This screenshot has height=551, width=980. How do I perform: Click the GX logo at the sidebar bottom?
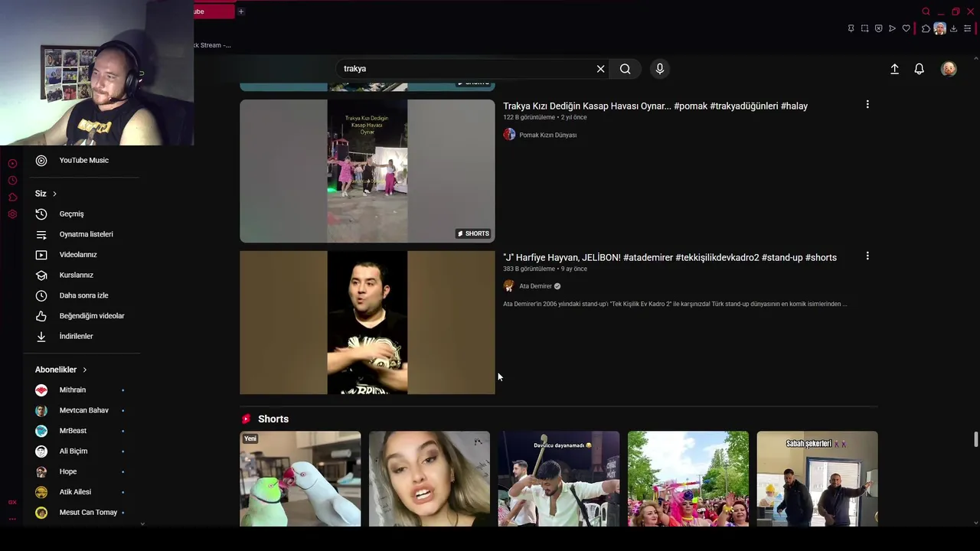pyautogui.click(x=12, y=502)
